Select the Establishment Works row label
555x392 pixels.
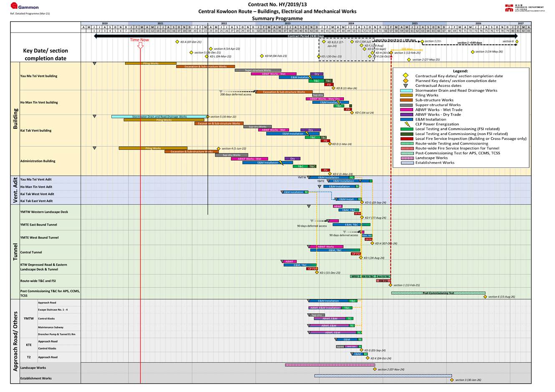[36, 379]
